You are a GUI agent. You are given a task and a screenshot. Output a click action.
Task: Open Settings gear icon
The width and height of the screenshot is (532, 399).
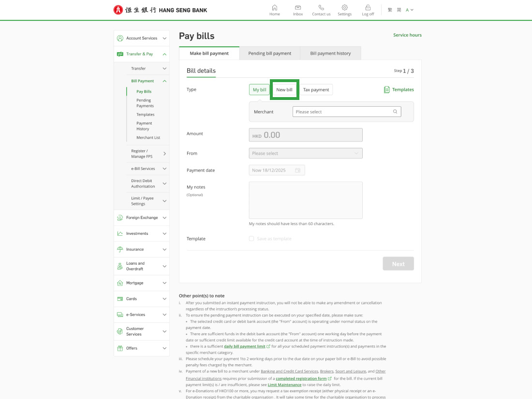344,8
